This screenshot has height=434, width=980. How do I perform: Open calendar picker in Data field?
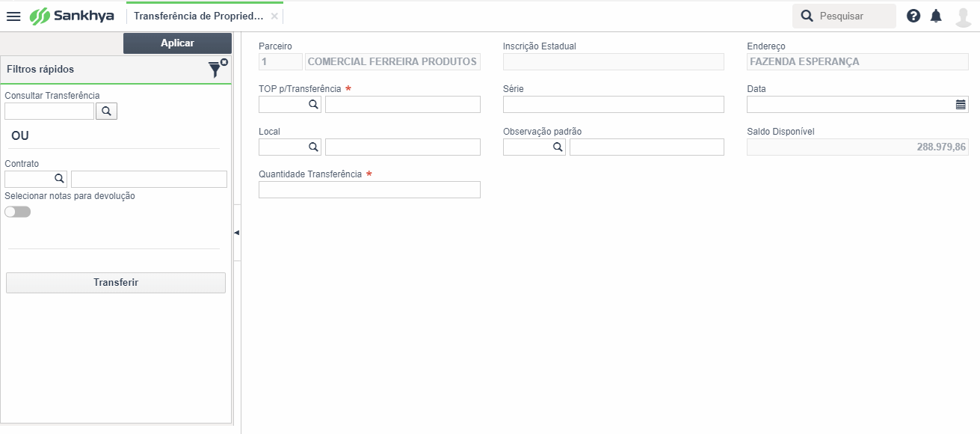click(961, 105)
